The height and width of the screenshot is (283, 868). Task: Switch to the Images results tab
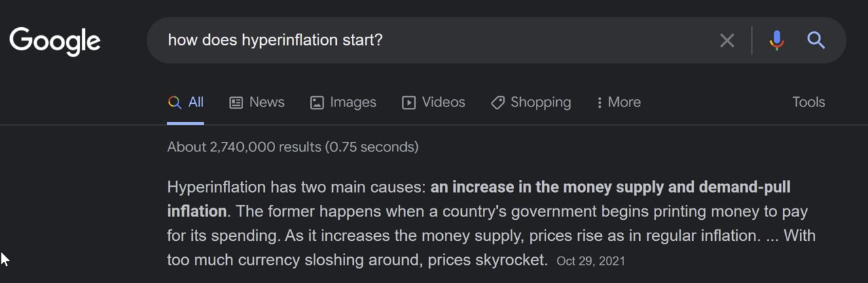(x=343, y=102)
